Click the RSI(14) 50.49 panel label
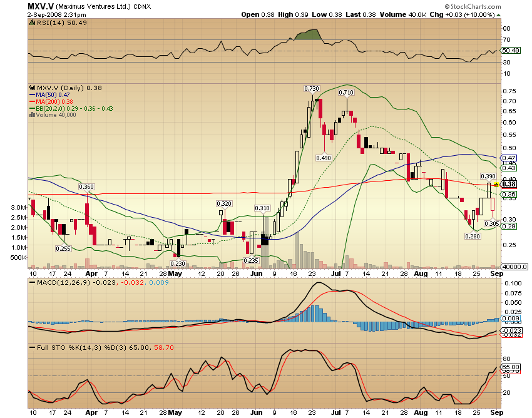 click(x=62, y=23)
